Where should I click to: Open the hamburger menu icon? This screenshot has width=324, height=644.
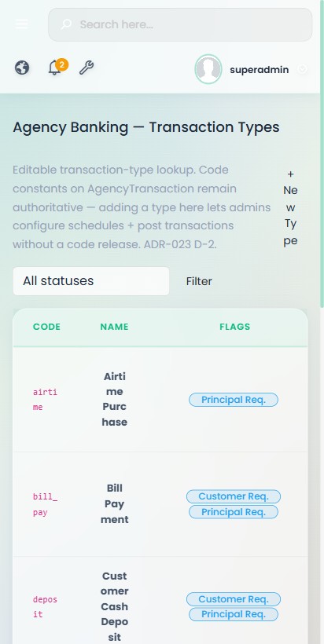pos(21,24)
